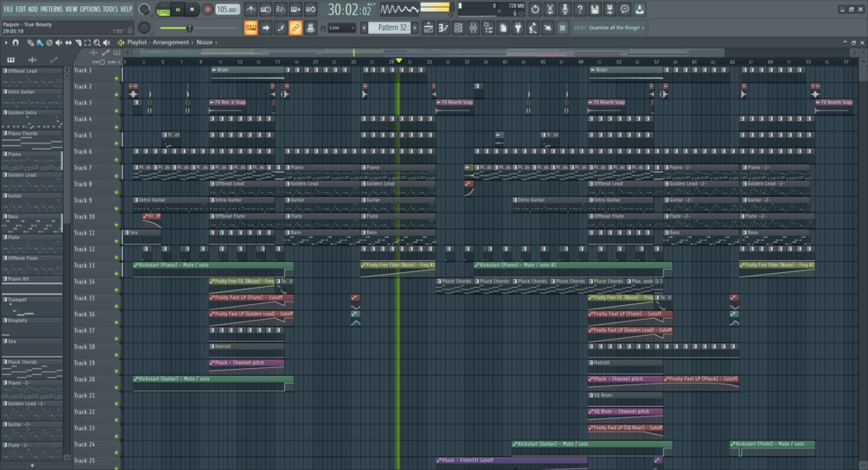
Task: Open the EDIT menu
Action: [21, 9]
